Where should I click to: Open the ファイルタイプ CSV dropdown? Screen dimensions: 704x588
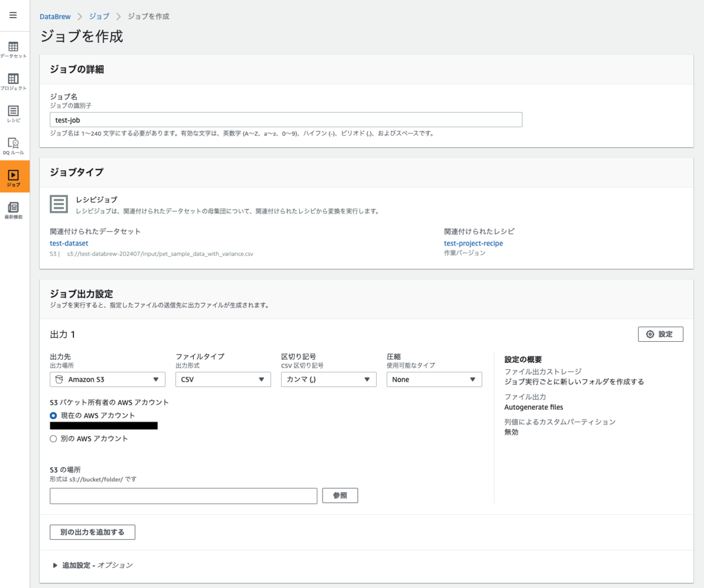223,379
